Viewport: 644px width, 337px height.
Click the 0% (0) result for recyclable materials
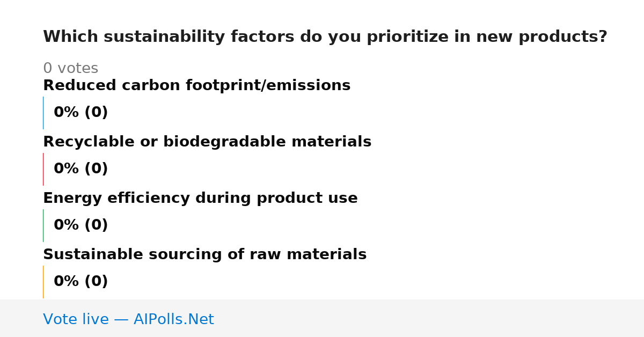[80, 169]
